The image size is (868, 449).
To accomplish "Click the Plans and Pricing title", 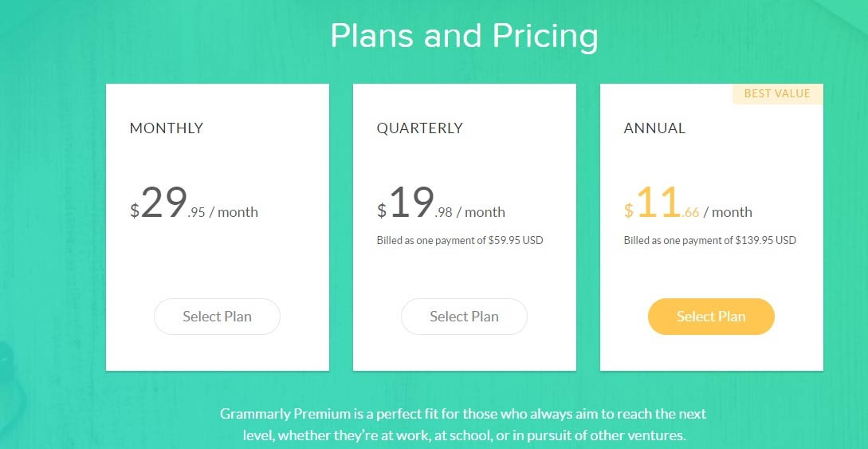I will coord(464,35).
